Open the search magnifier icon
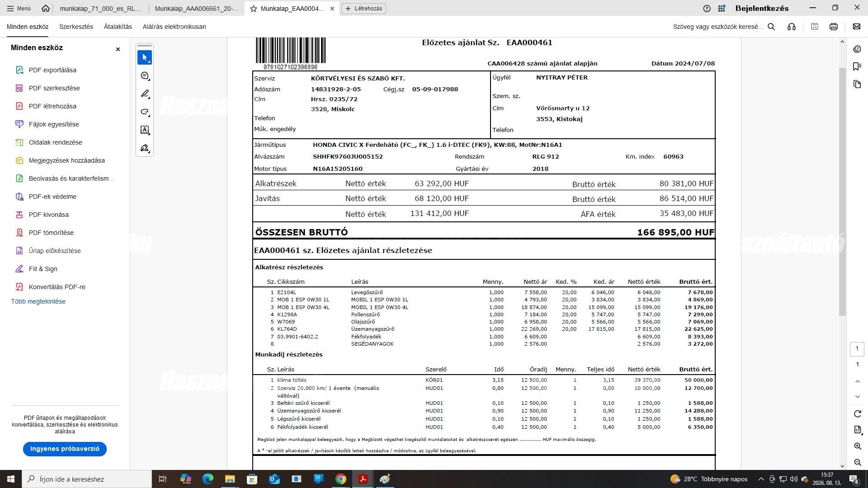 (772, 27)
